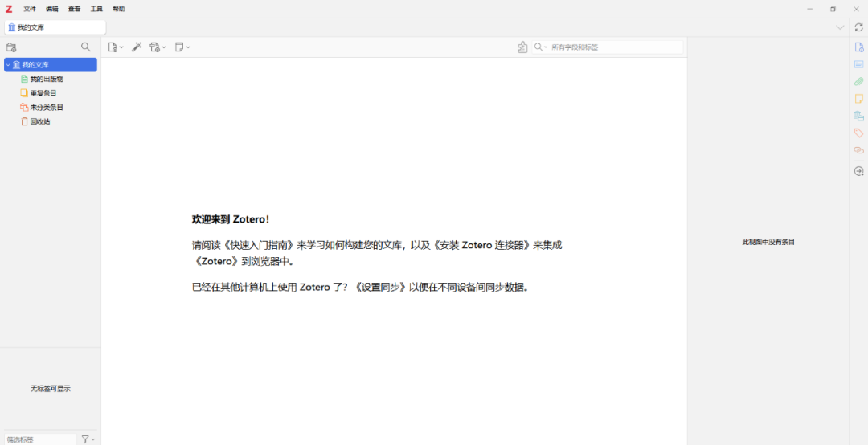Open the 帮助 menu

[118, 9]
